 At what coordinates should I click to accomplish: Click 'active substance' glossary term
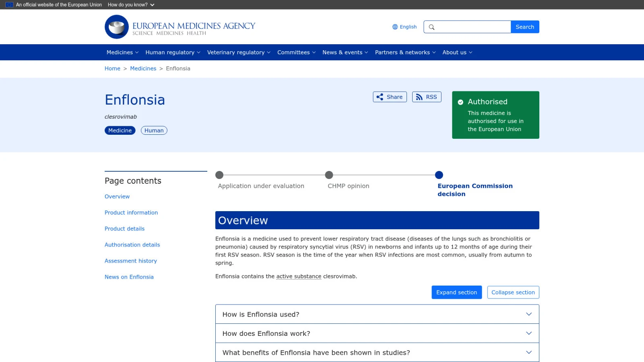pos(299,276)
